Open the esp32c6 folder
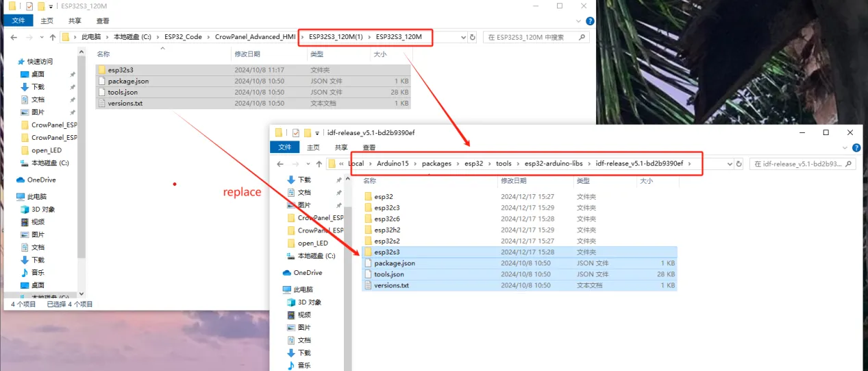The width and height of the screenshot is (868, 371). (387, 219)
